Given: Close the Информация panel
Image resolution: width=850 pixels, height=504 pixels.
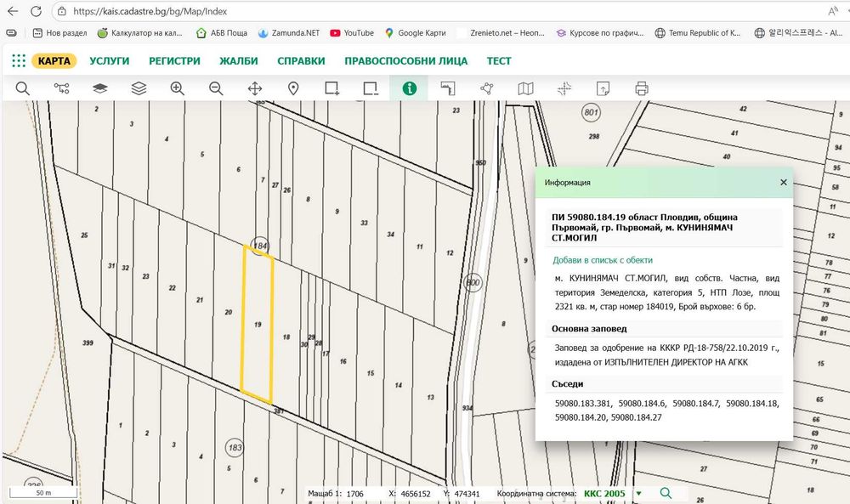Looking at the screenshot, I should click(783, 182).
